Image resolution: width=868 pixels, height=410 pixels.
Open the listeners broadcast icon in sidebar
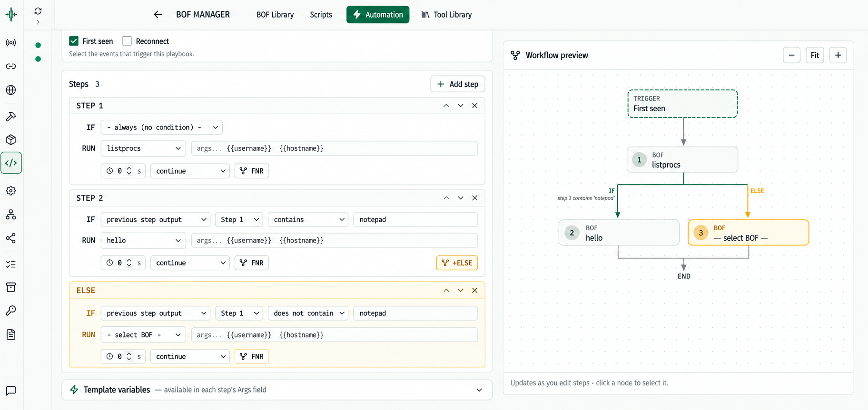click(x=11, y=43)
